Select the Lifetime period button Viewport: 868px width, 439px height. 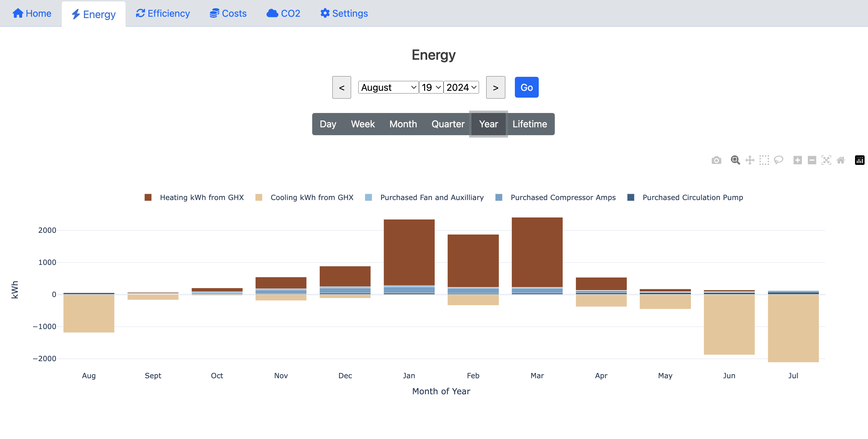point(530,124)
